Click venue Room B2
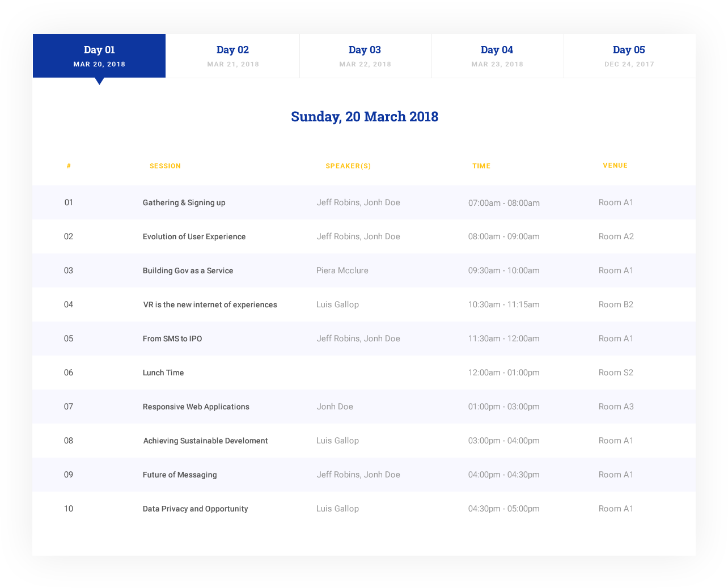The width and height of the screenshot is (728, 588). [x=616, y=304]
